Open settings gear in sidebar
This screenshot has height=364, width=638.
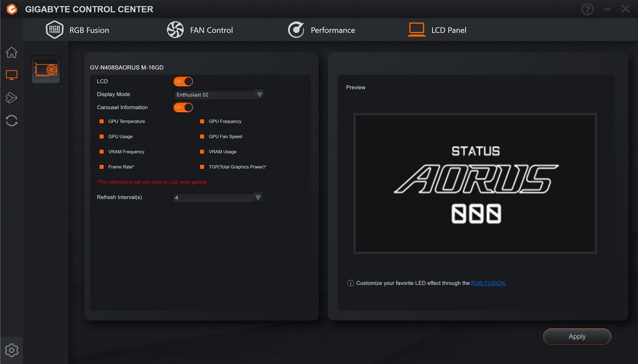click(x=12, y=350)
